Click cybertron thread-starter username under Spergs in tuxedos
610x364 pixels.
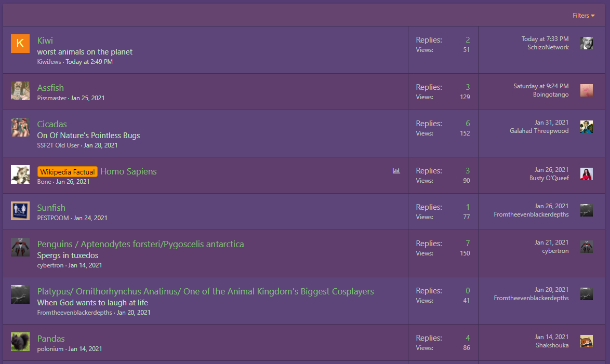click(50, 265)
